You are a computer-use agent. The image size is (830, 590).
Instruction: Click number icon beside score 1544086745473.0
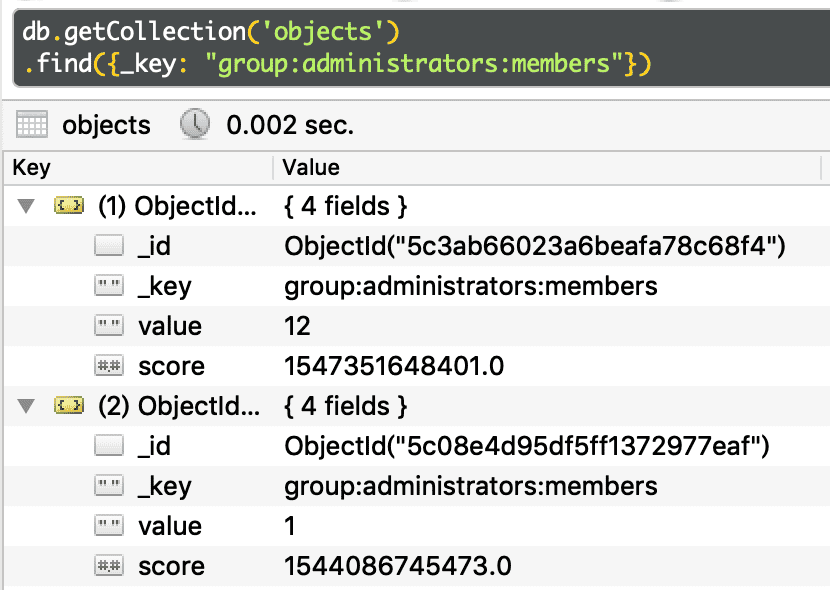click(x=108, y=567)
